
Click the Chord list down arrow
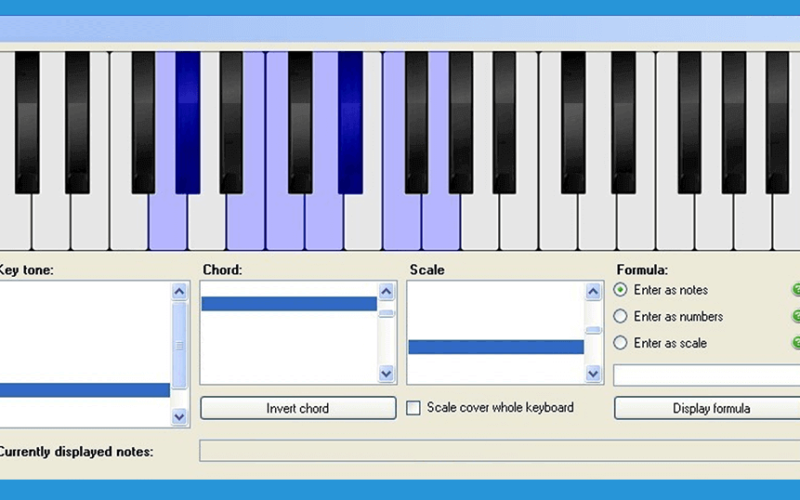pos(386,373)
